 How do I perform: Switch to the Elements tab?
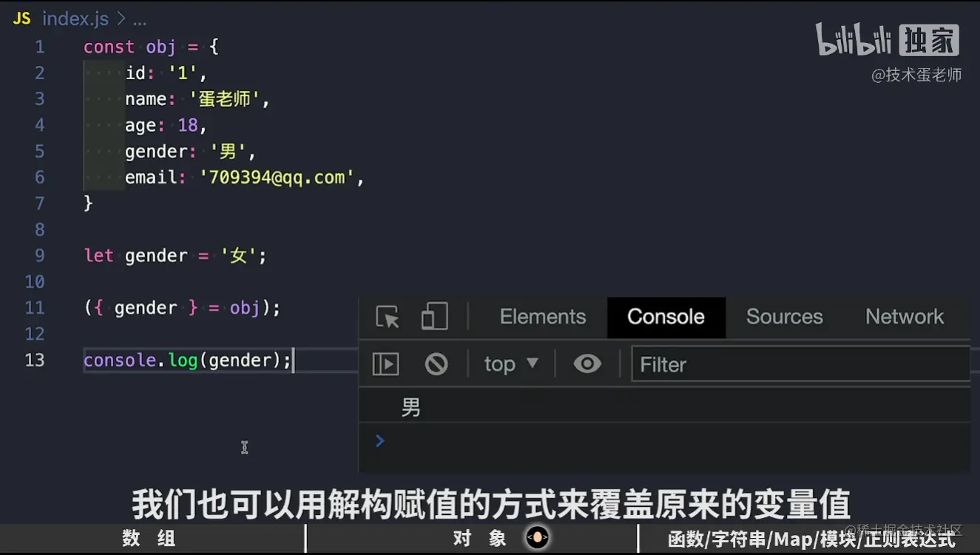pos(542,317)
